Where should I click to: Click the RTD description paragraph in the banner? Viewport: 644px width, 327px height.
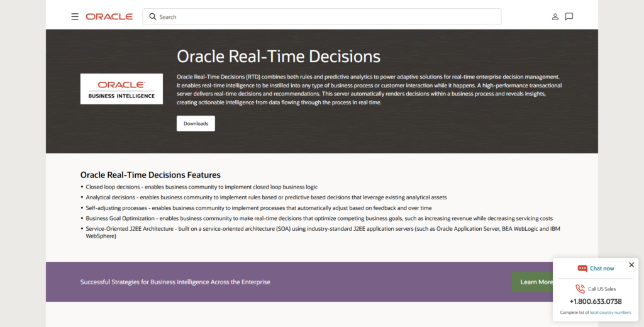(369, 89)
